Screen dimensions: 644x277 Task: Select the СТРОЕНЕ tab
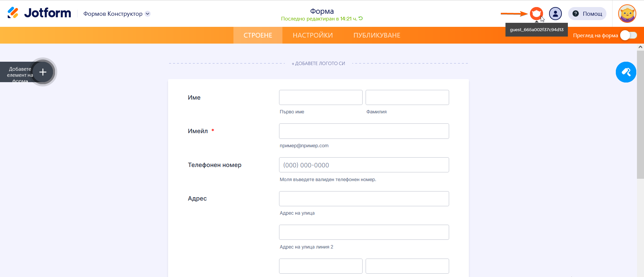coord(258,36)
